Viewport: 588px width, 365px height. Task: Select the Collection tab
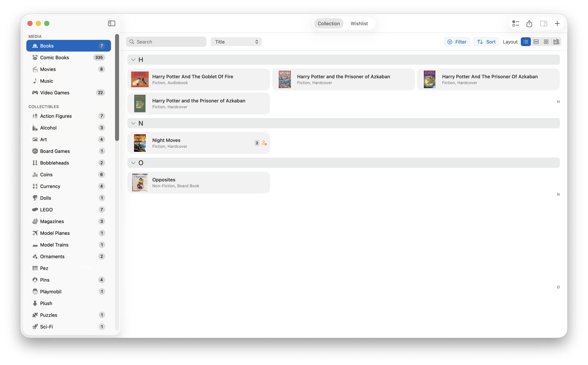pyautogui.click(x=328, y=23)
